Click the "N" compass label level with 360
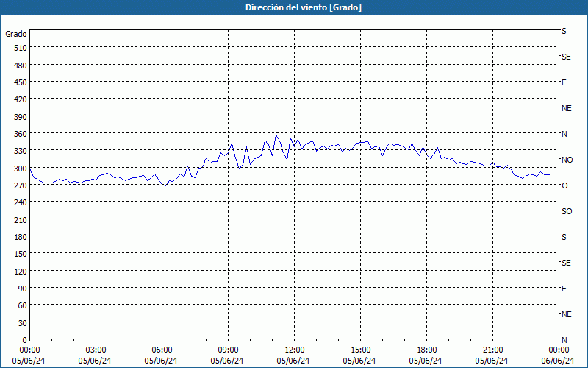Viewport: 588px width, 368px height. [x=564, y=134]
